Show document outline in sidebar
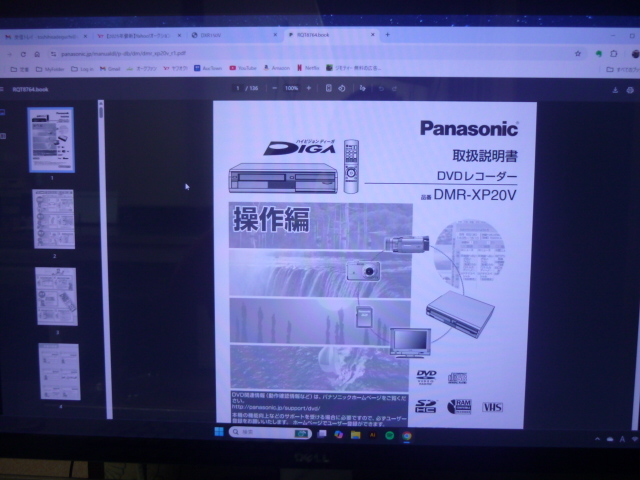The image size is (640, 480). pos(2,136)
